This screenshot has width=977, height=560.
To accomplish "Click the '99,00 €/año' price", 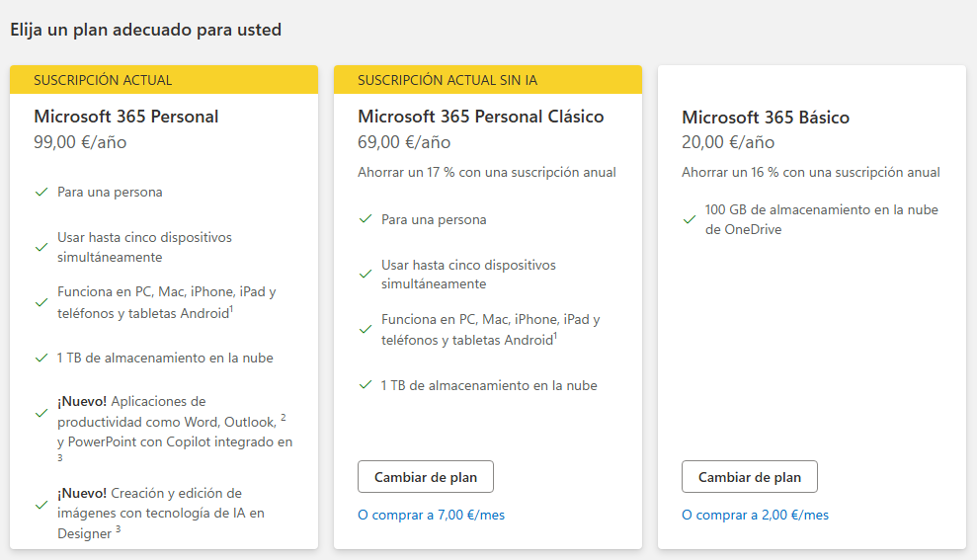I will (x=80, y=142).
